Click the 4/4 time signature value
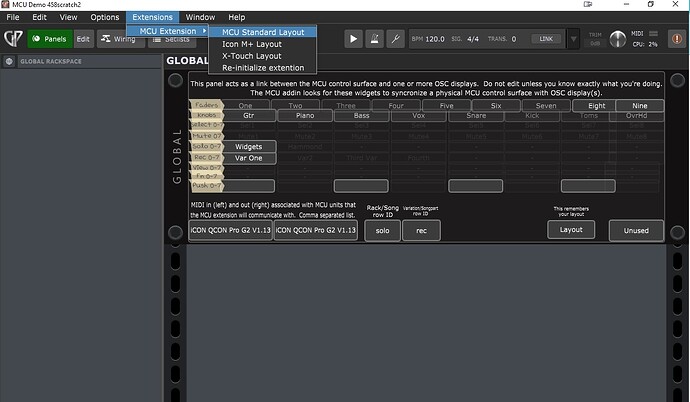This screenshot has height=402, width=690. 473,39
